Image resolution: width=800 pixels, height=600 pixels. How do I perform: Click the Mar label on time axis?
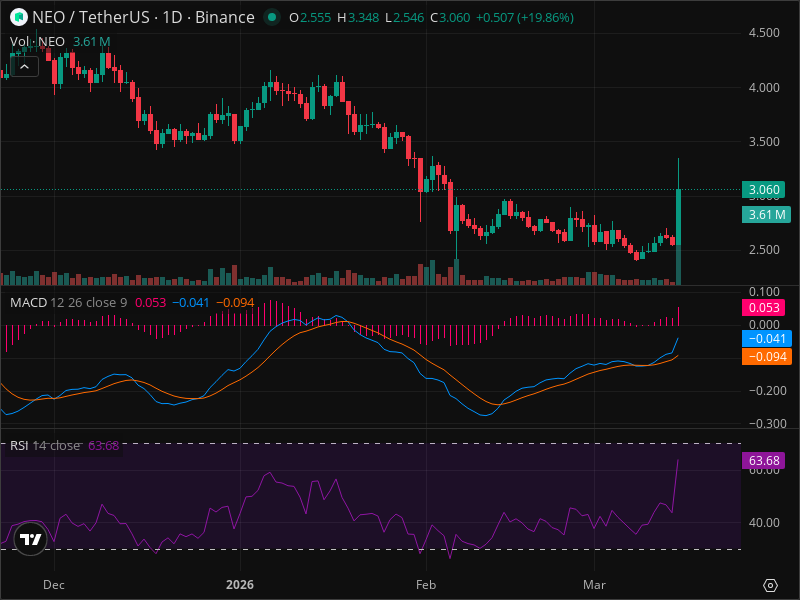[x=594, y=585]
